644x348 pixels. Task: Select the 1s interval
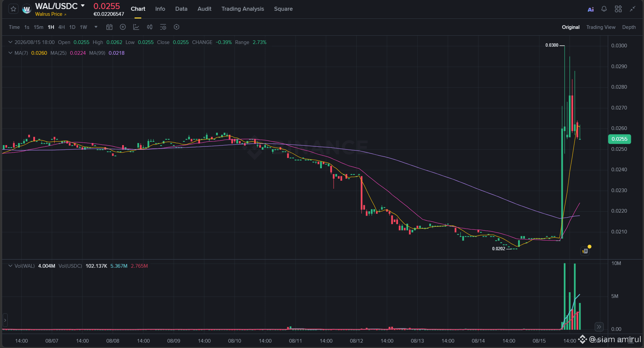click(27, 27)
